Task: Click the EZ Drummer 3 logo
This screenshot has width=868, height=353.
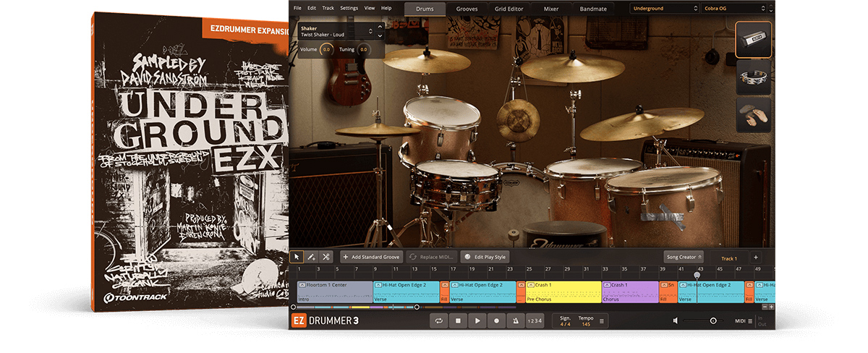Action: click(325, 320)
